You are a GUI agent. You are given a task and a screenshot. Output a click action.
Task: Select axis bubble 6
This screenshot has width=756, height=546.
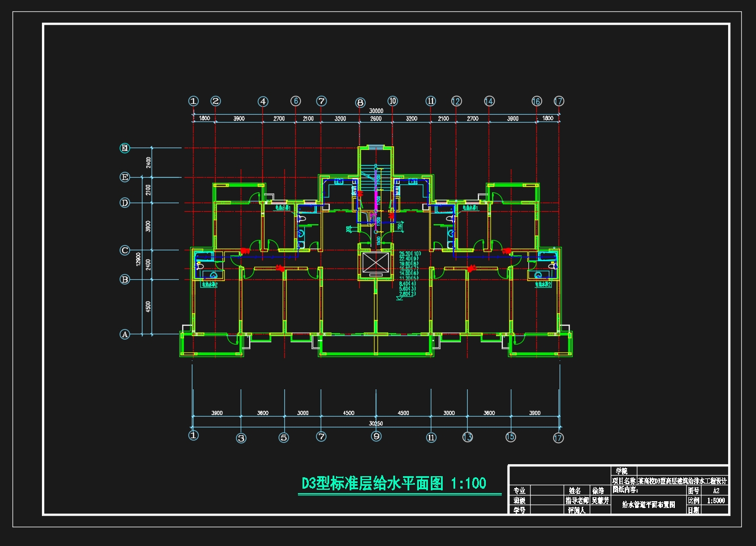(x=296, y=101)
